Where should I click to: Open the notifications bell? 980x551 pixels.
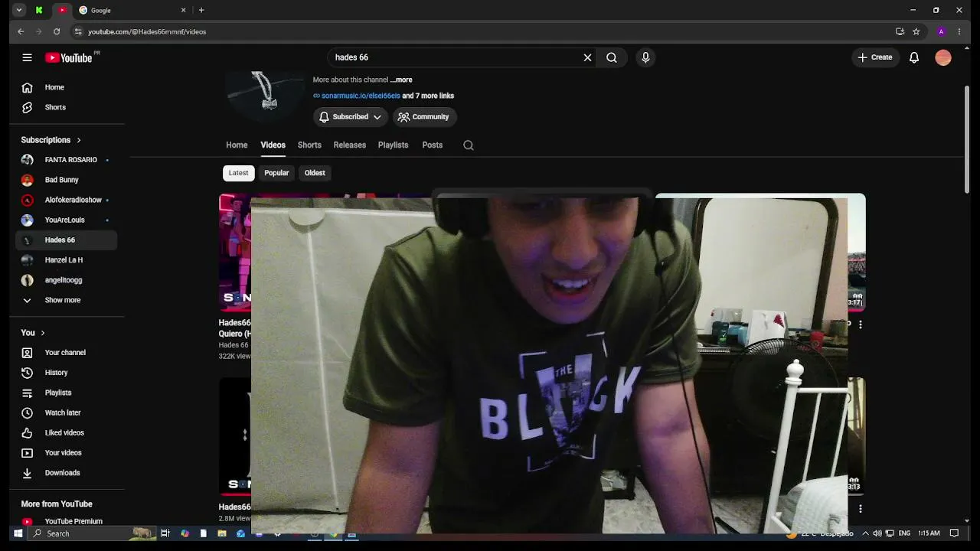(x=914, y=57)
